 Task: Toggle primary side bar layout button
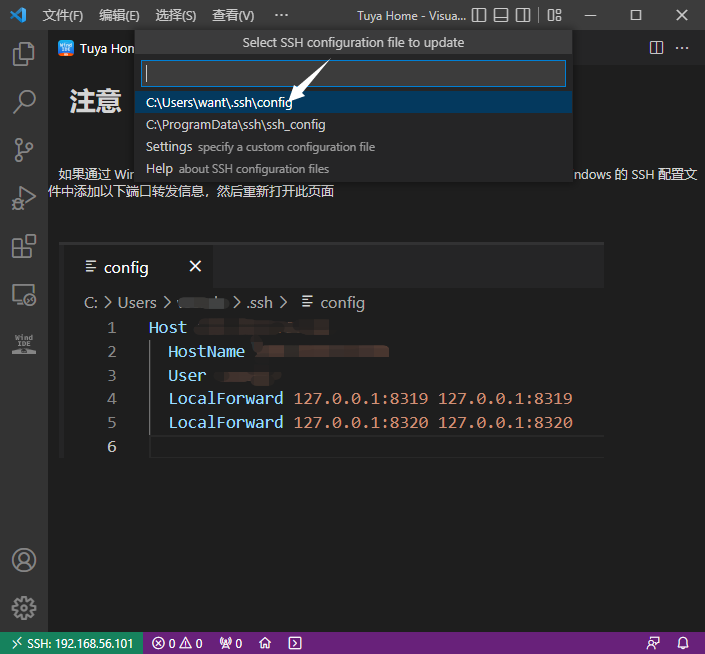(x=479, y=15)
